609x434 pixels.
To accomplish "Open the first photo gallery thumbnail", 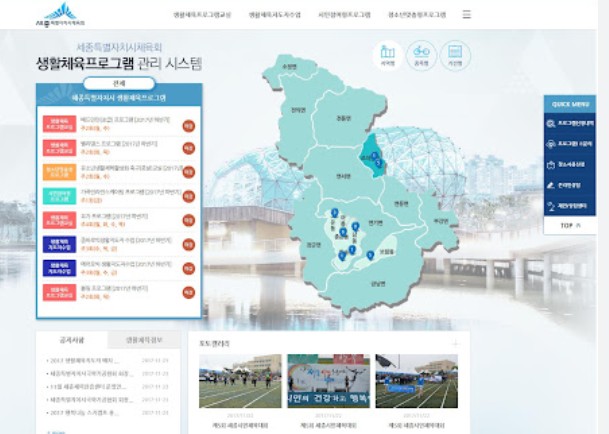I will [239, 379].
